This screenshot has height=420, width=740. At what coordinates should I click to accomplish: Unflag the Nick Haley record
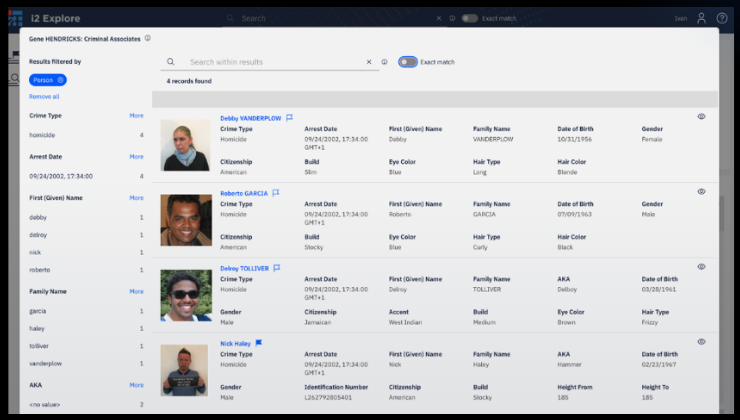(x=259, y=343)
